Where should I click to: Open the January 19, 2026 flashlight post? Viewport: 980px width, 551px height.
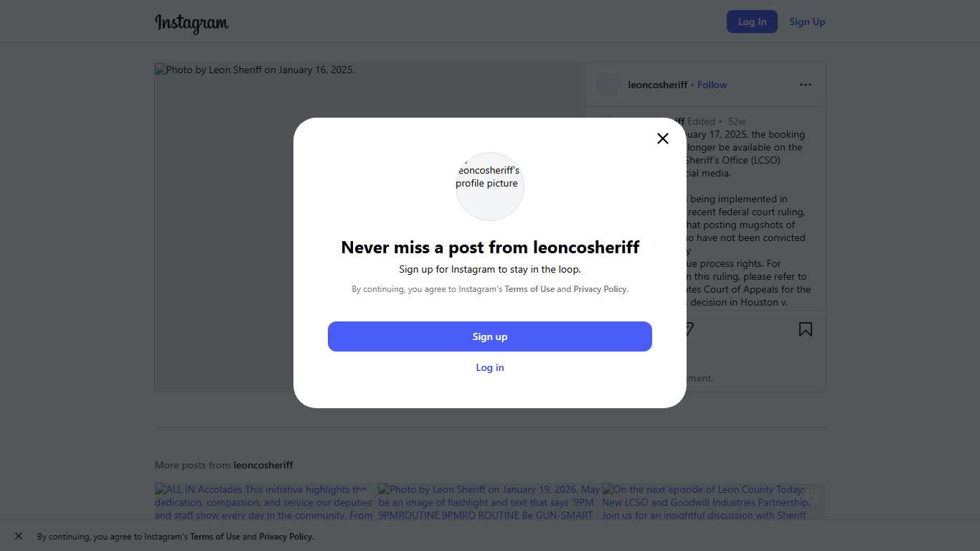click(x=489, y=501)
